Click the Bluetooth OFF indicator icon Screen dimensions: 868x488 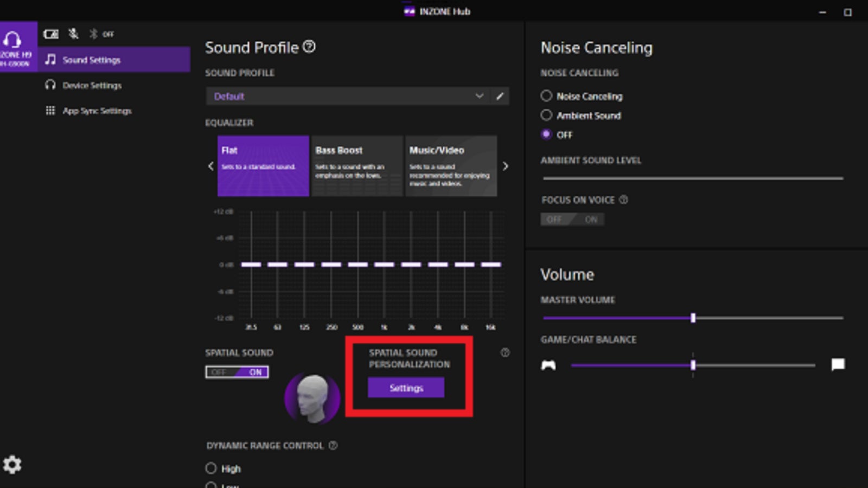click(93, 34)
